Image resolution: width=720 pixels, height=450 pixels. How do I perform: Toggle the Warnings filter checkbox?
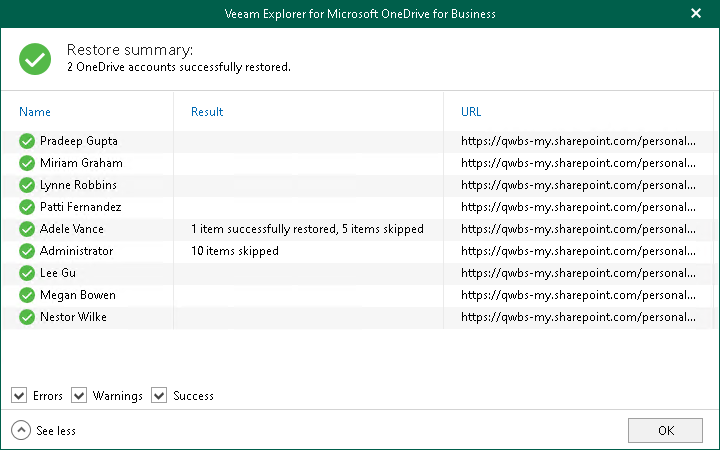tap(79, 396)
